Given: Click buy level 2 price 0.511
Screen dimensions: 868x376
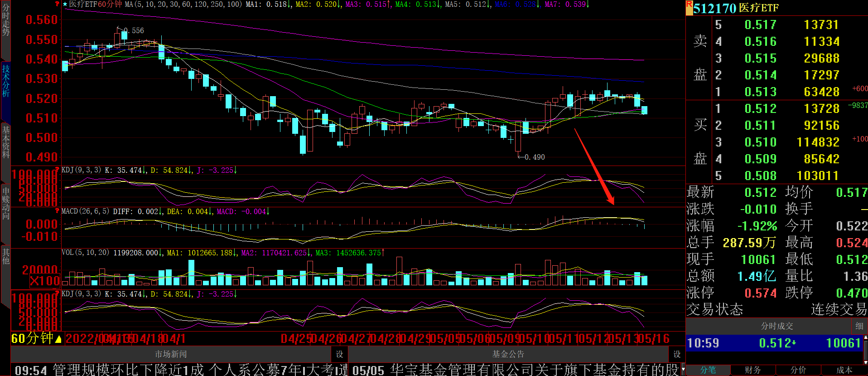Looking at the screenshot, I should pyautogui.click(x=760, y=126).
